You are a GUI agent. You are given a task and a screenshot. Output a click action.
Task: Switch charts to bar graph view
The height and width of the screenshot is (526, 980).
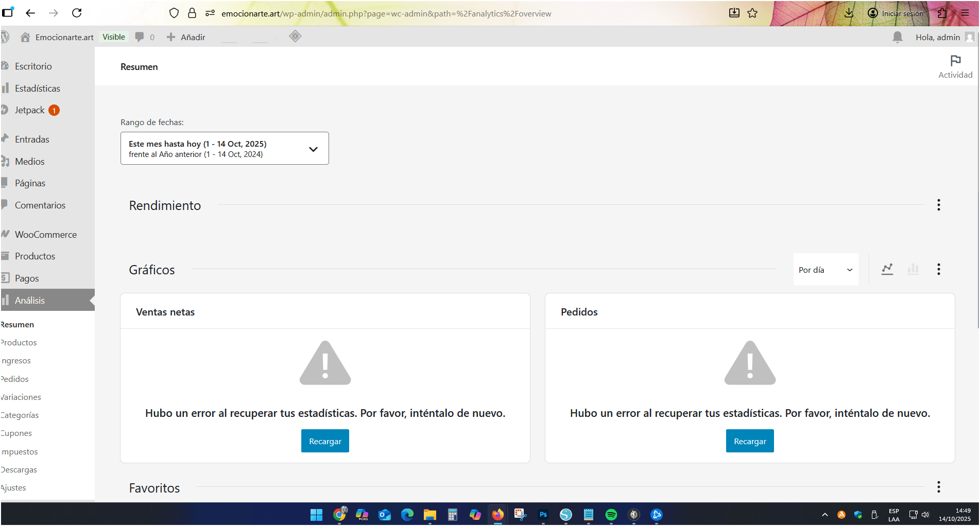coord(913,269)
